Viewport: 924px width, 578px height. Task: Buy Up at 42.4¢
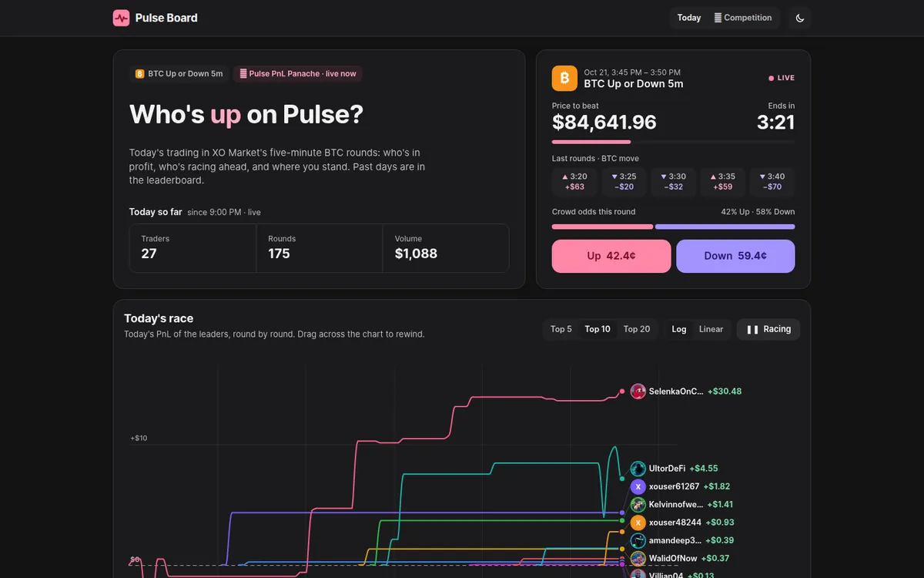611,256
